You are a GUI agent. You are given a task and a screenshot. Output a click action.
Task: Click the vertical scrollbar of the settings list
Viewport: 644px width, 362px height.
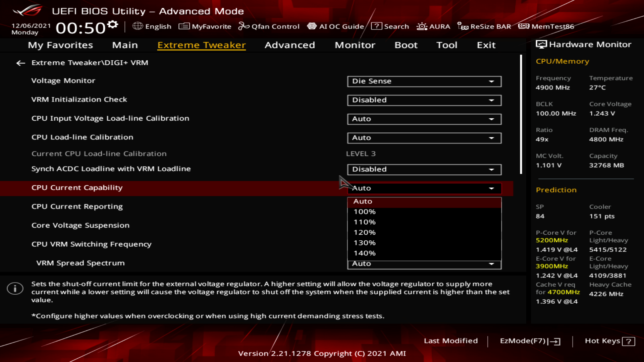[521, 114]
